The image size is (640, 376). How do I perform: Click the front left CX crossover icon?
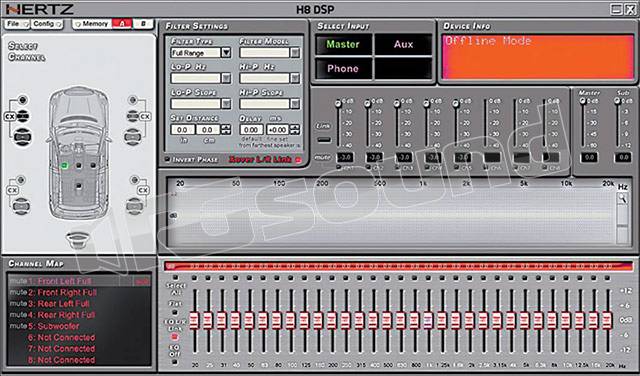click(9, 117)
